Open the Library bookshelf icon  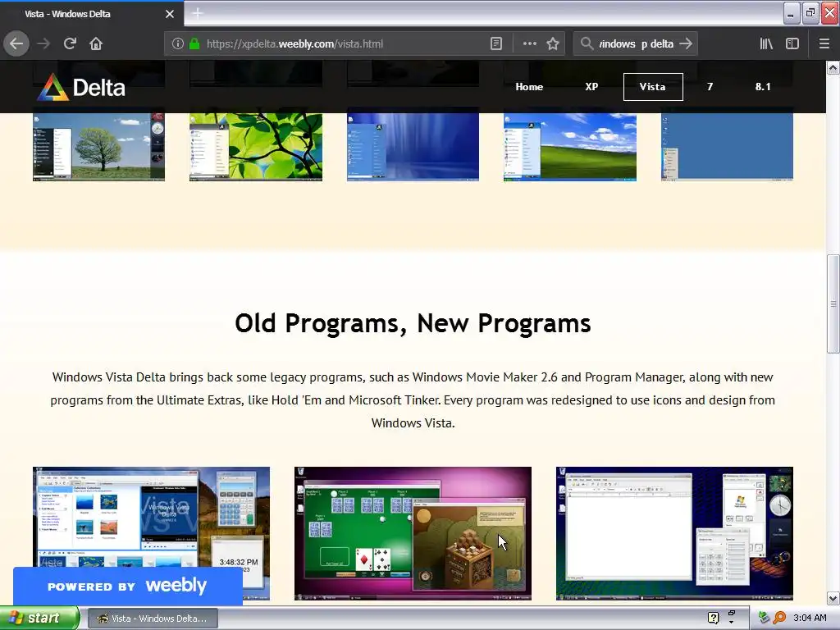point(766,44)
